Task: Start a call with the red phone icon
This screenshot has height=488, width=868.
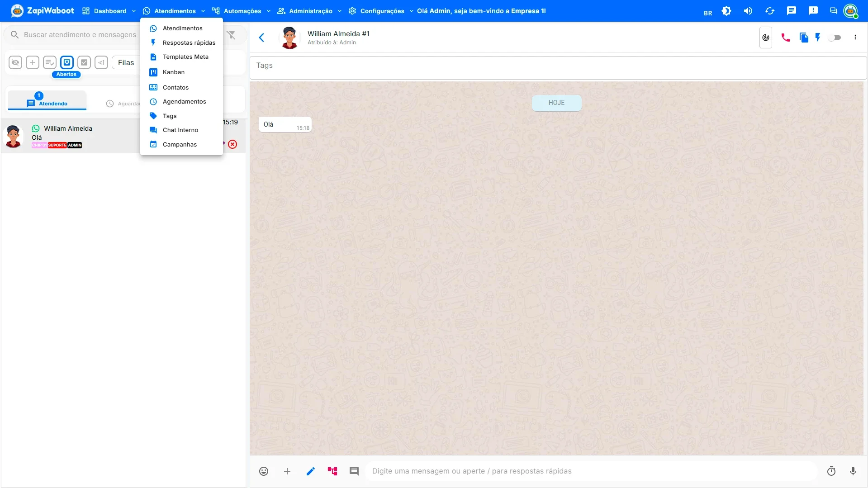Action: 786,38
